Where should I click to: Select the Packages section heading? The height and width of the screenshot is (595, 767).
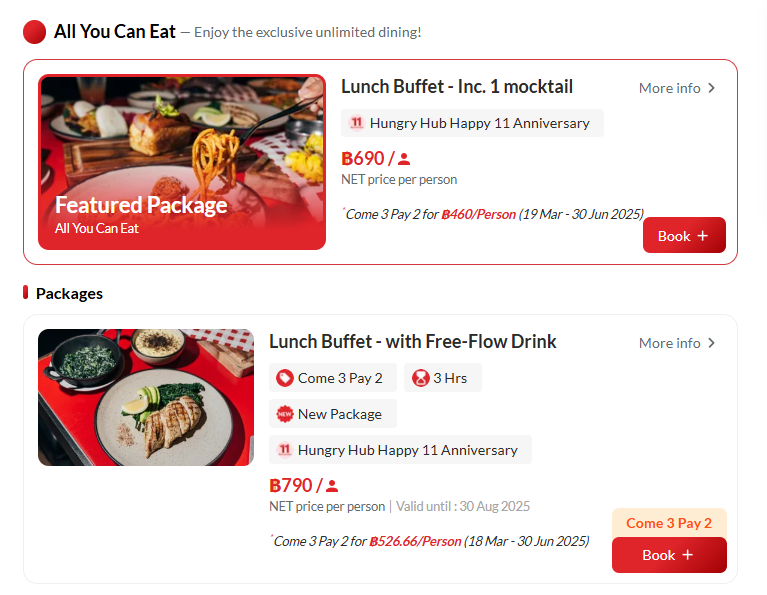(x=69, y=293)
